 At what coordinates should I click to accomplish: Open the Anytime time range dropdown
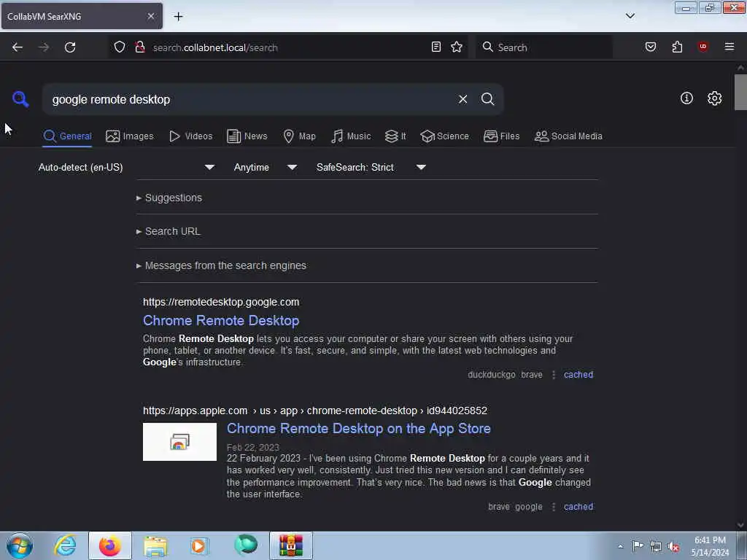click(266, 167)
